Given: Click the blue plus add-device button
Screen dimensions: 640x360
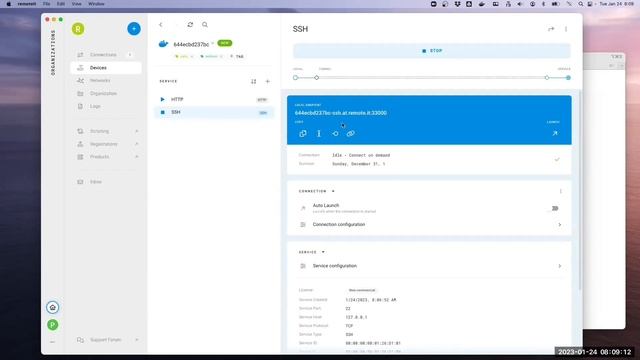Looking at the screenshot, I should click(x=134, y=29).
